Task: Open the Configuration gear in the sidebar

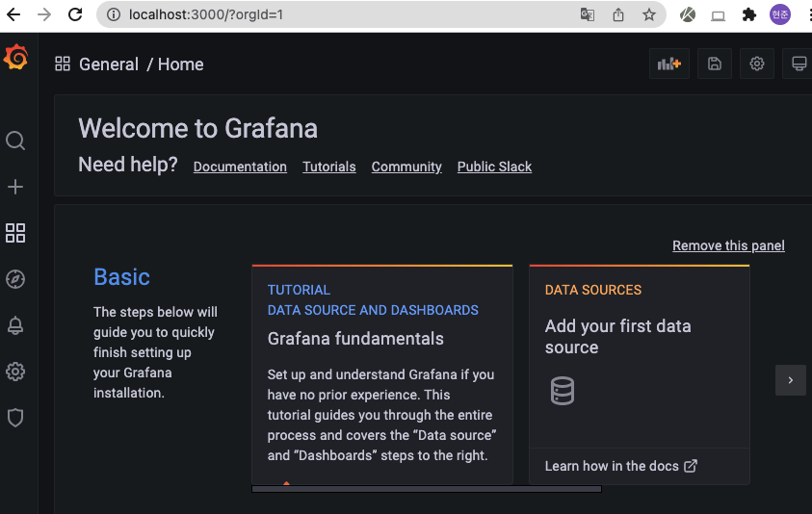Action: tap(15, 372)
